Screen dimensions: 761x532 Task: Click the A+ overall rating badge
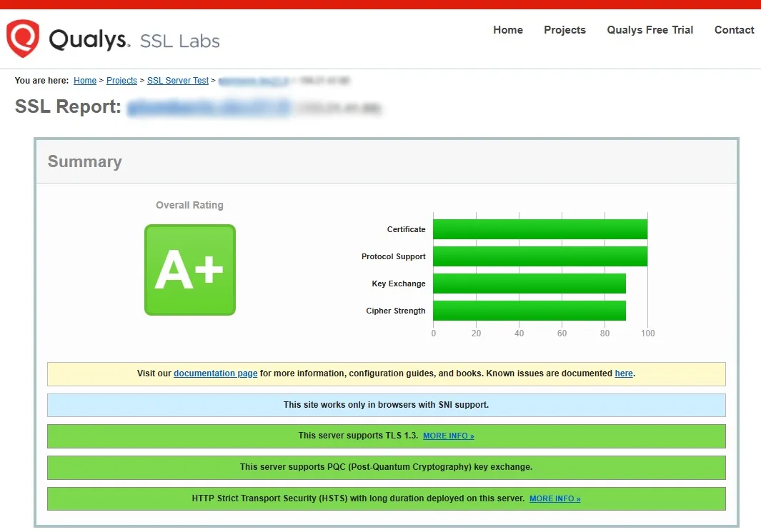pyautogui.click(x=190, y=270)
